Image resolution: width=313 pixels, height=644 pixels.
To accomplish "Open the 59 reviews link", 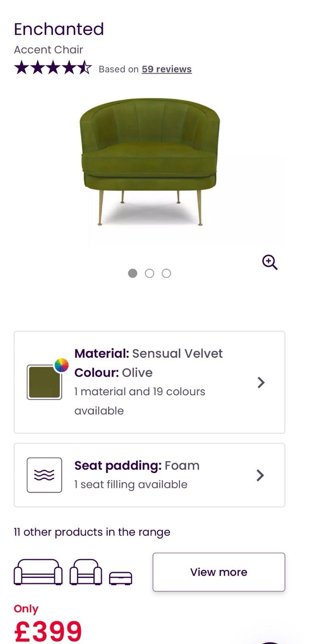I will point(166,69).
